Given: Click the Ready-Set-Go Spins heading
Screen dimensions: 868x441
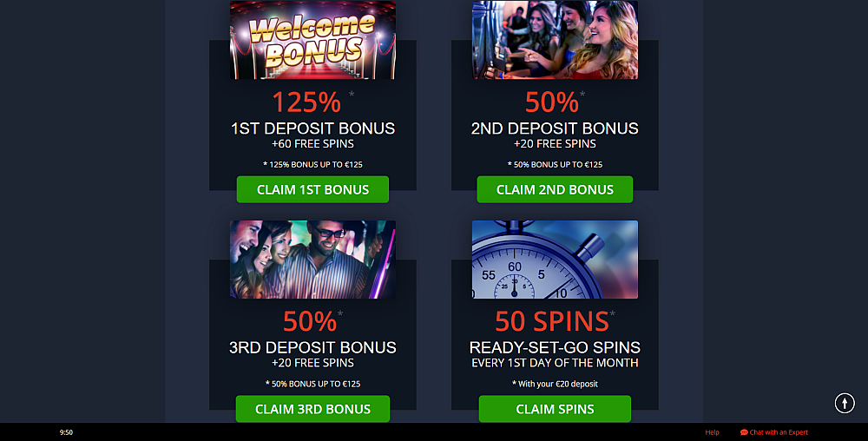Looking at the screenshot, I should coord(555,347).
